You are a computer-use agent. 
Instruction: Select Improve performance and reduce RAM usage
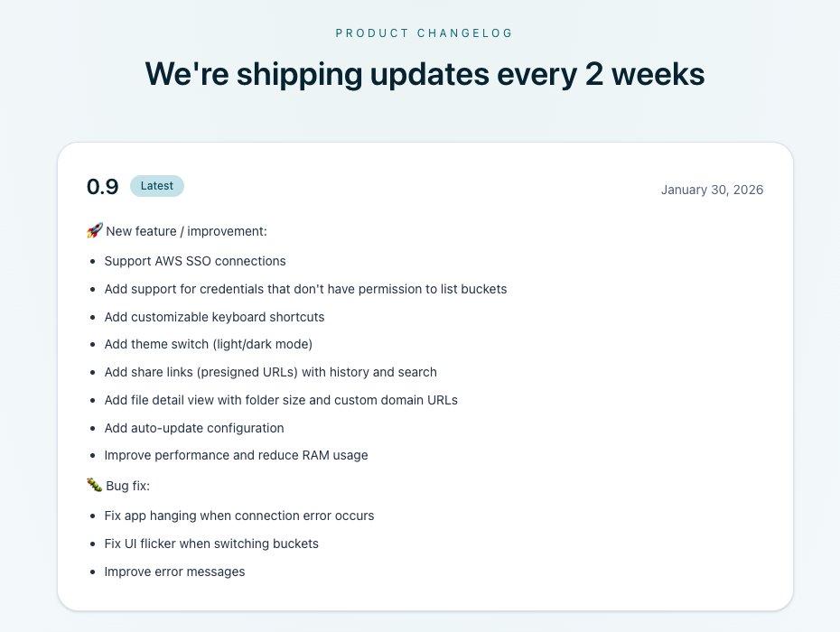236,455
